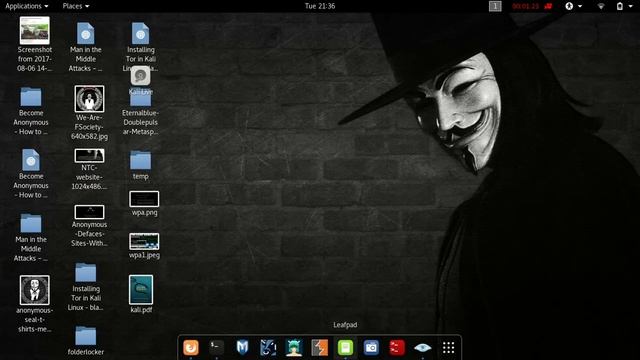Select the NTC-website-1024x486 image file

[x=89, y=156]
